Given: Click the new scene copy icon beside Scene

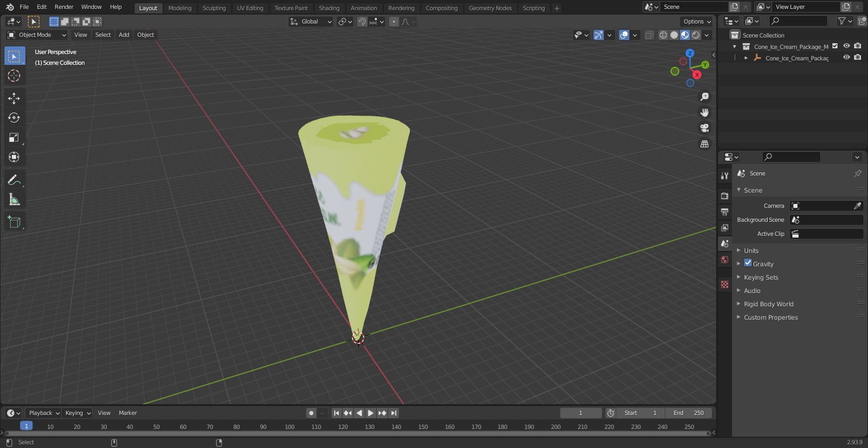Looking at the screenshot, I should coord(734,7).
